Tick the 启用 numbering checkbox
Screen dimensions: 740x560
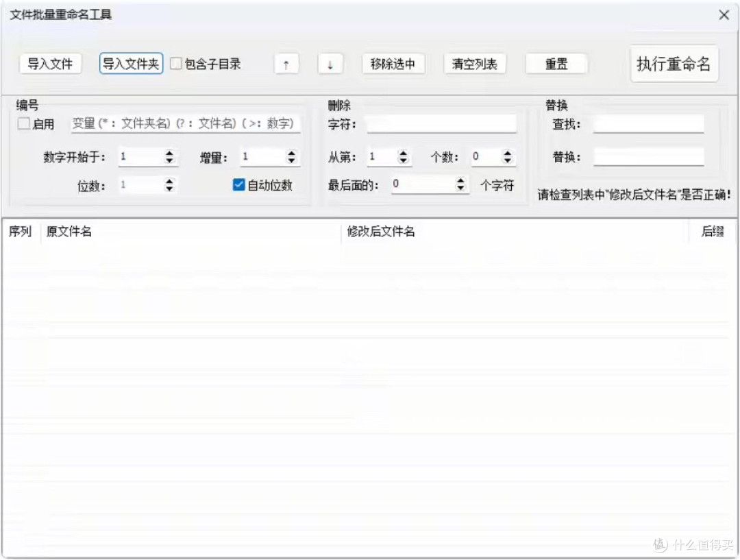point(23,123)
